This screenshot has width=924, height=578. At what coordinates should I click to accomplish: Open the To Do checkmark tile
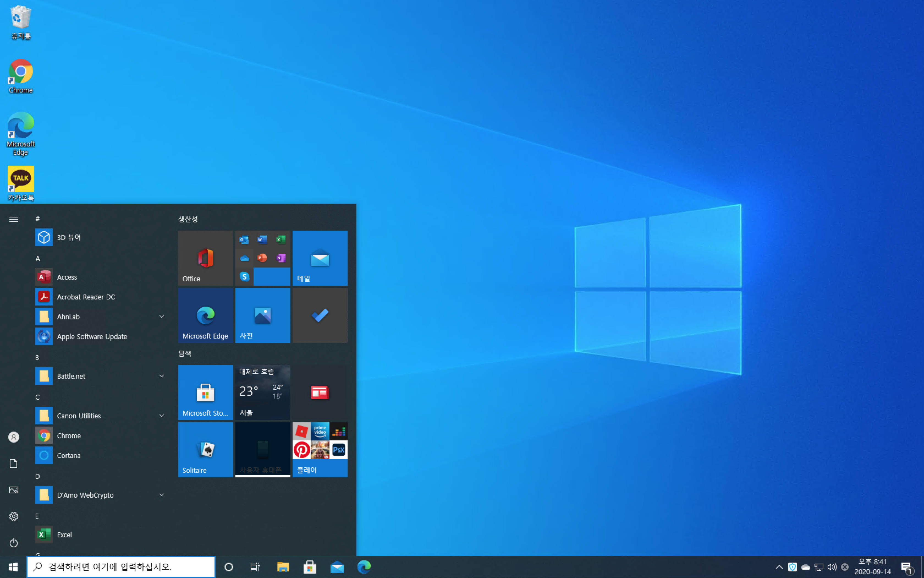tap(320, 315)
